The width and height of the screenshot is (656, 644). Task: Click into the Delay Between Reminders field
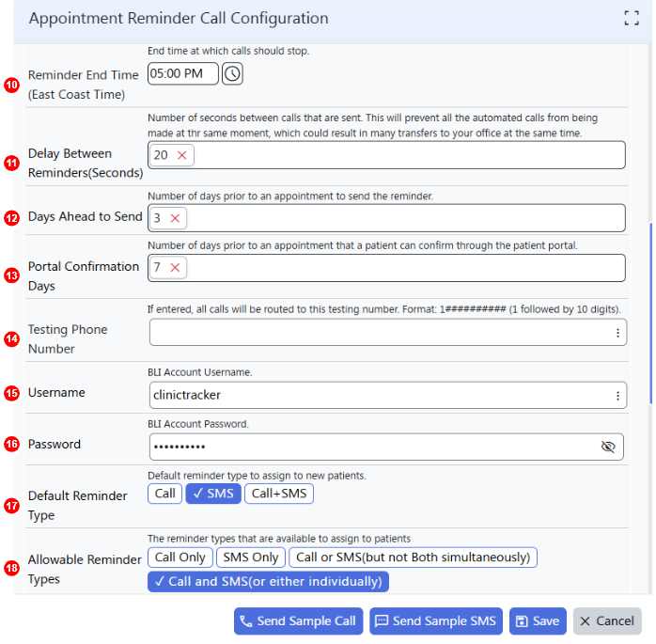(386, 155)
